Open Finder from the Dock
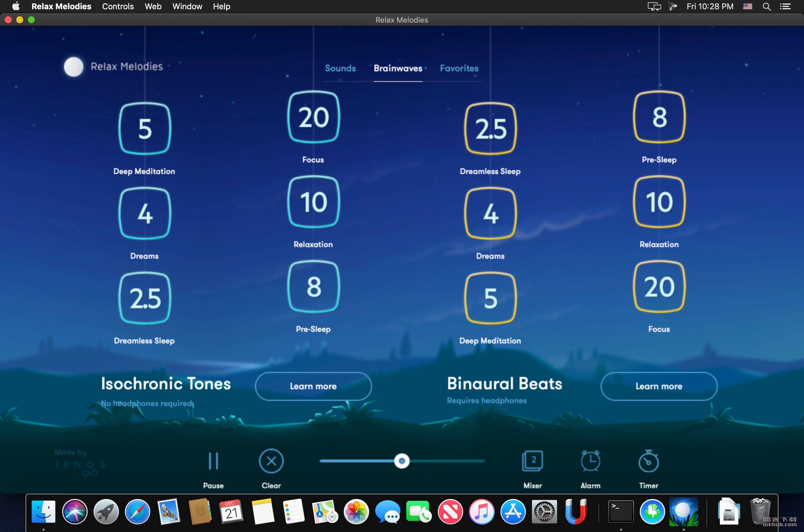Image resolution: width=804 pixels, height=532 pixels. pyautogui.click(x=44, y=512)
